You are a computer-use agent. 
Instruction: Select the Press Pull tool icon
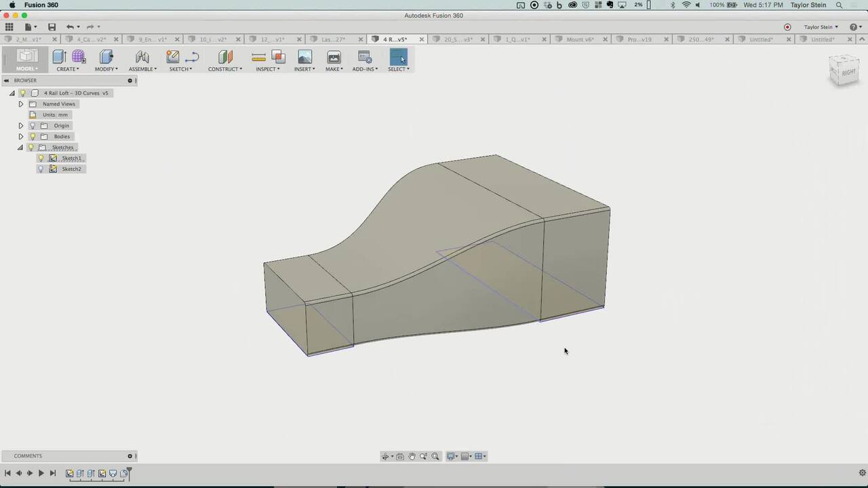[106, 57]
